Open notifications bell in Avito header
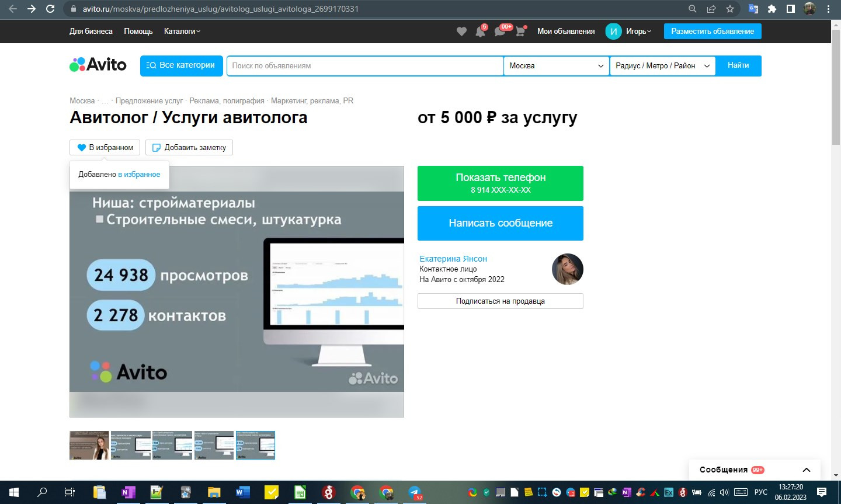Screen dimensions: 841x504 pyautogui.click(x=480, y=32)
